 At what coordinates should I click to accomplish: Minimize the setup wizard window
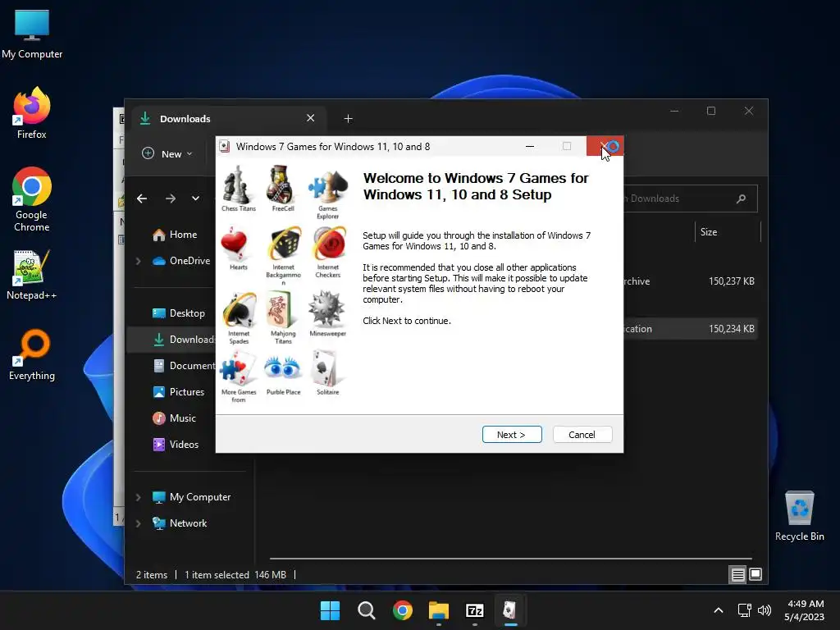(530, 146)
